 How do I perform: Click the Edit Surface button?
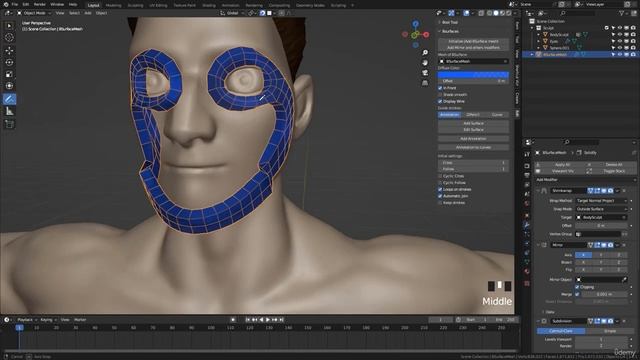click(x=473, y=129)
